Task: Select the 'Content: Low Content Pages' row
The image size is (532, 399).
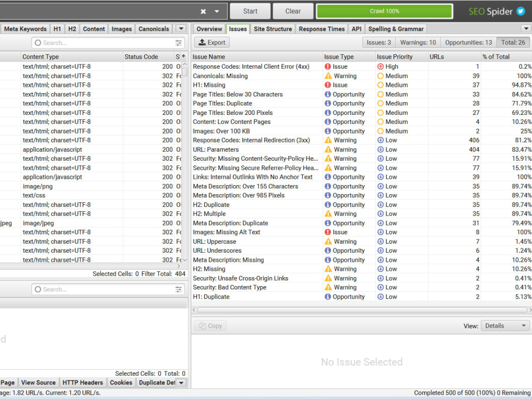Action: (x=362, y=122)
